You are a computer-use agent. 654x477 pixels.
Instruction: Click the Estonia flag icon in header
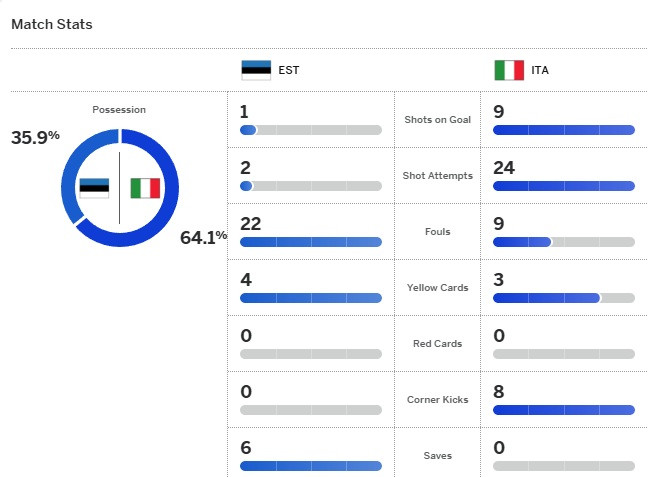256,70
